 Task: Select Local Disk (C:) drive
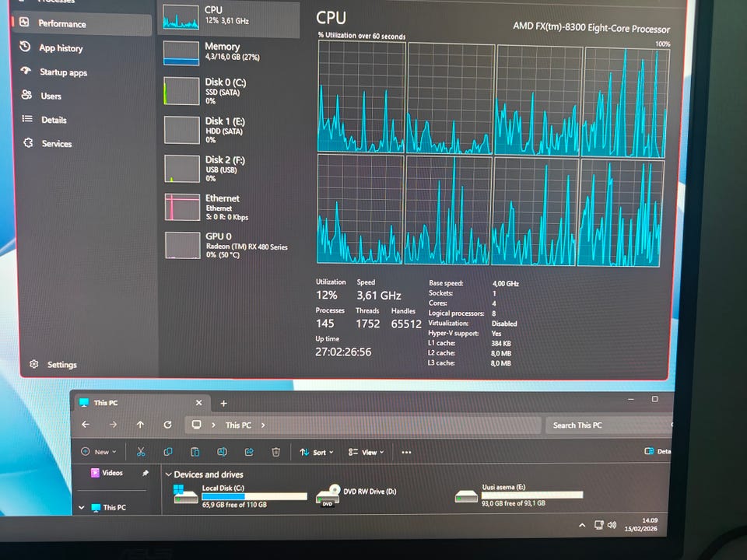[240, 495]
